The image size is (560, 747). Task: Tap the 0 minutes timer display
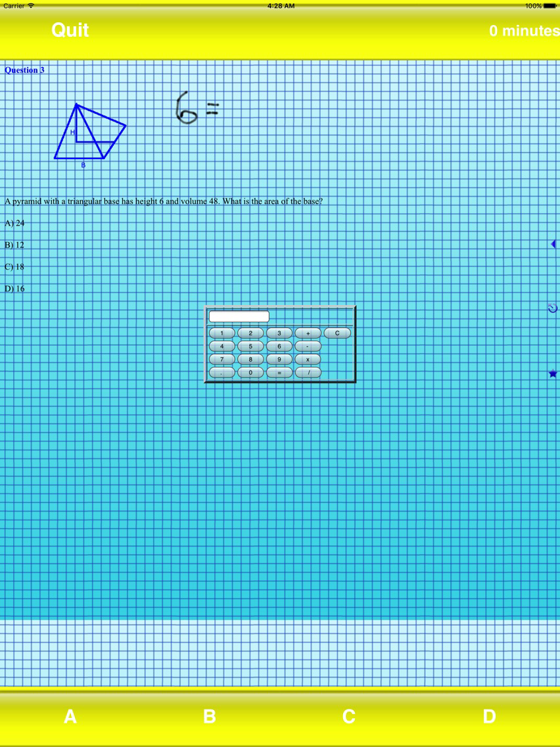(524, 30)
